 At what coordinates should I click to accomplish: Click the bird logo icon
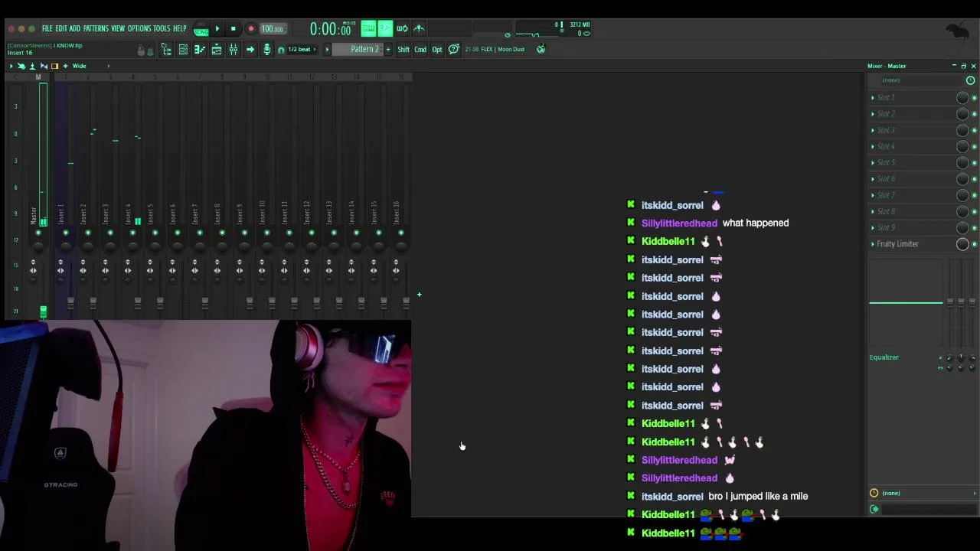(956, 31)
